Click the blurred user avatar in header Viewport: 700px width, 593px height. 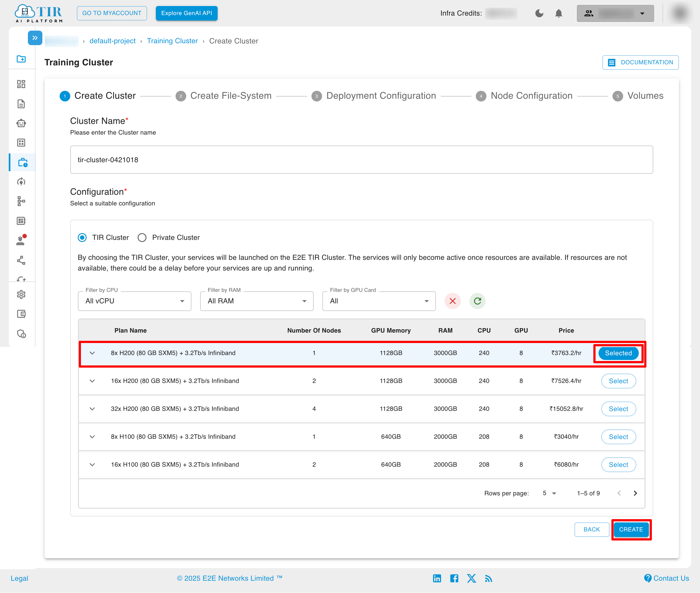pyautogui.click(x=680, y=13)
